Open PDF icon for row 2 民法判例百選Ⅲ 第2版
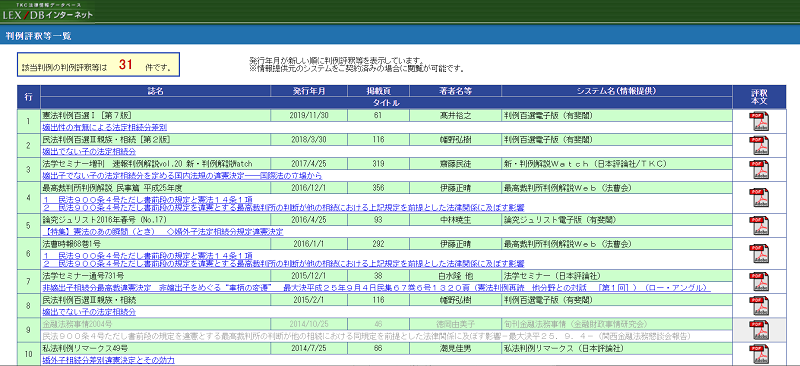800x366 pixels. tap(759, 146)
